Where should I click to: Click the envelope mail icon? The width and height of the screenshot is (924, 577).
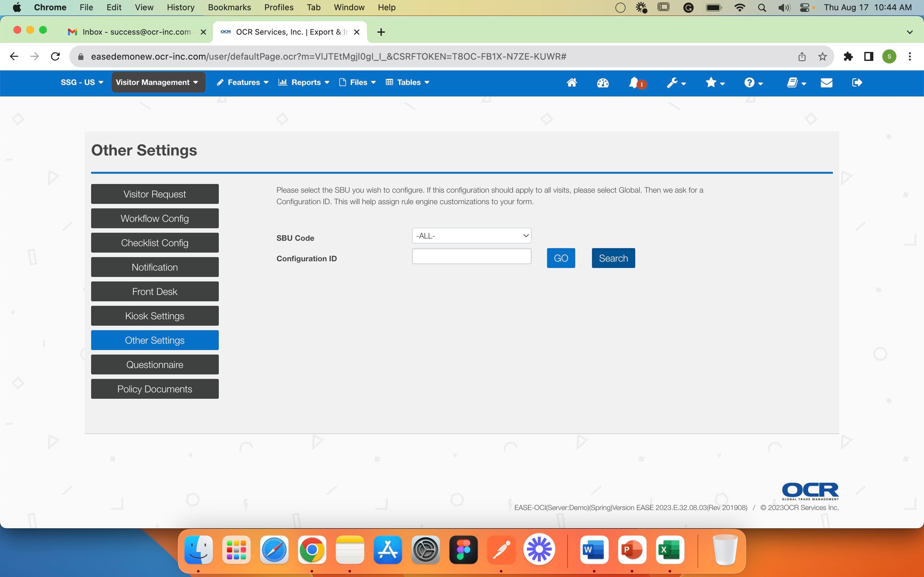(826, 82)
